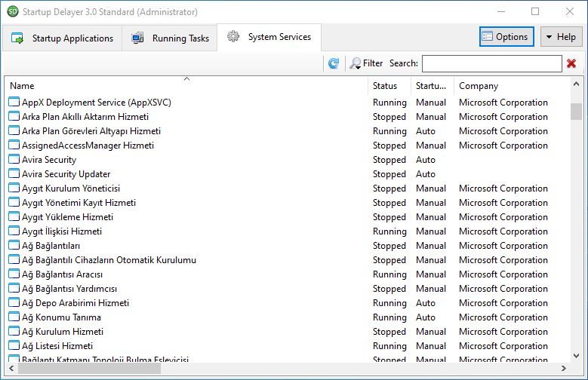
Task: Select the System Services tab
Action: point(269,37)
